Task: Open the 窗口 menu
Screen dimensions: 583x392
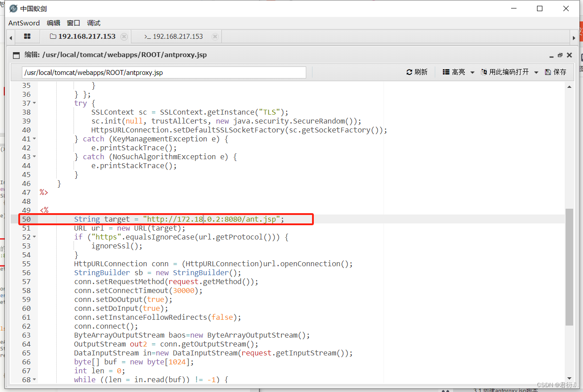Action: 74,23
